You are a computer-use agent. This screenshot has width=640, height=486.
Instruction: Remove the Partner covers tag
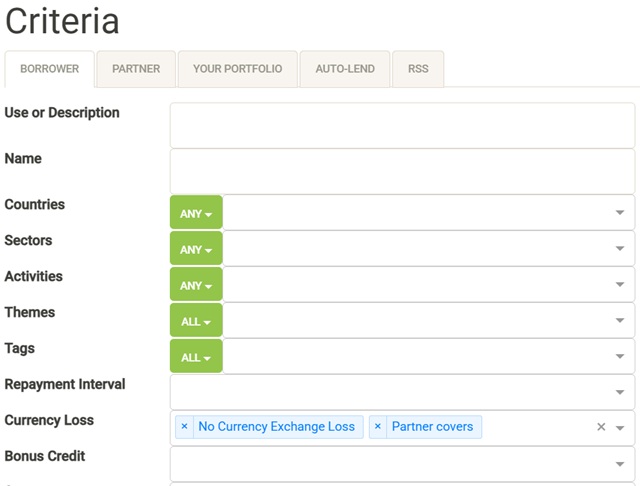(377, 427)
